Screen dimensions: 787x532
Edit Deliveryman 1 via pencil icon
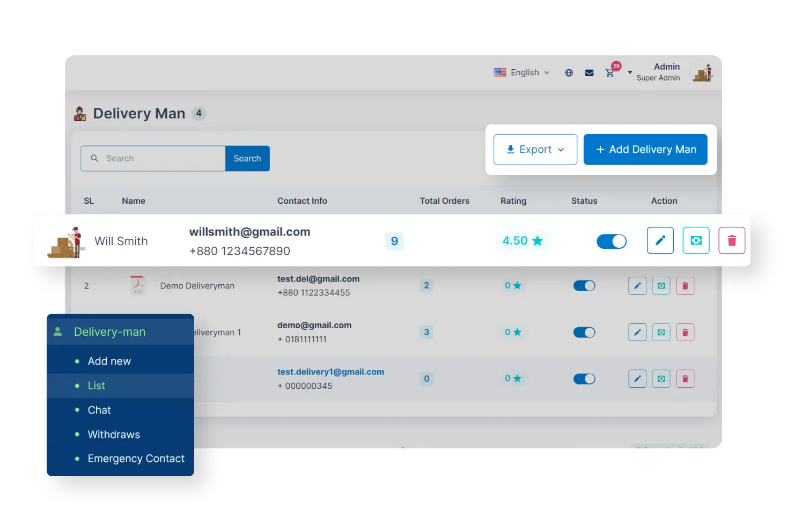637,332
